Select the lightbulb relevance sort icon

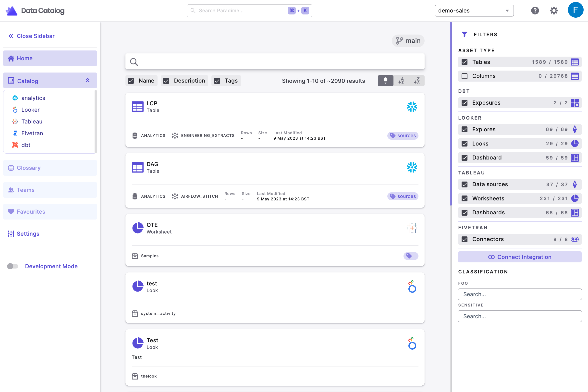(385, 81)
